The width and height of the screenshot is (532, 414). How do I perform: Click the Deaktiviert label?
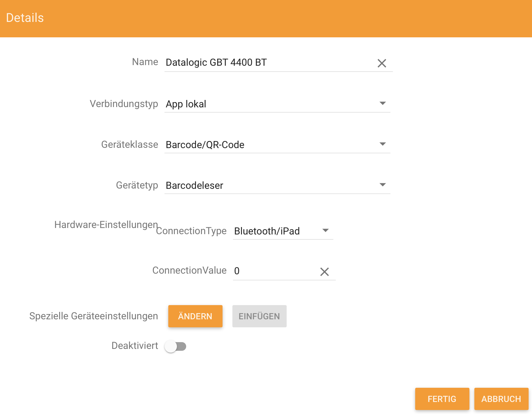(135, 346)
